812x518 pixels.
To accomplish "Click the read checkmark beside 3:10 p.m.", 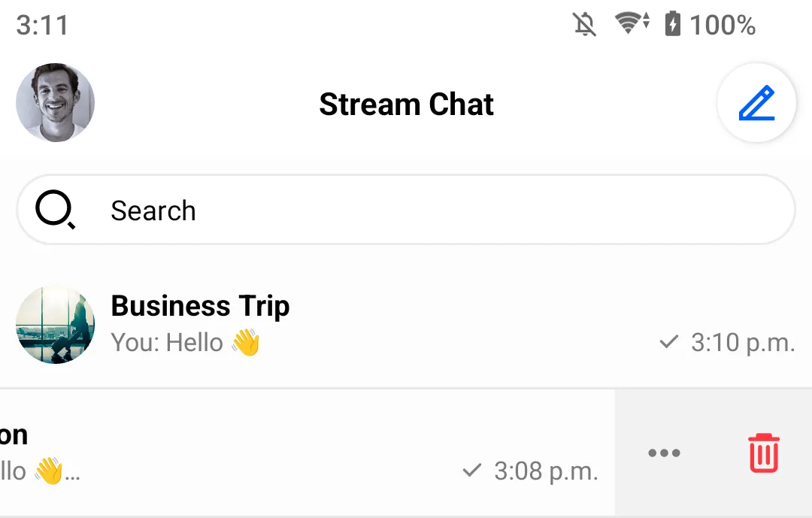I will [x=668, y=343].
